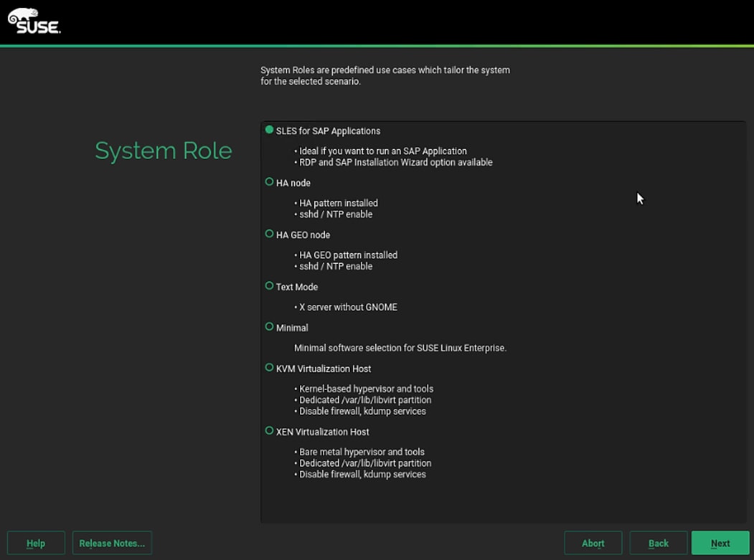
Task: Click the System Role heading
Action: [164, 151]
